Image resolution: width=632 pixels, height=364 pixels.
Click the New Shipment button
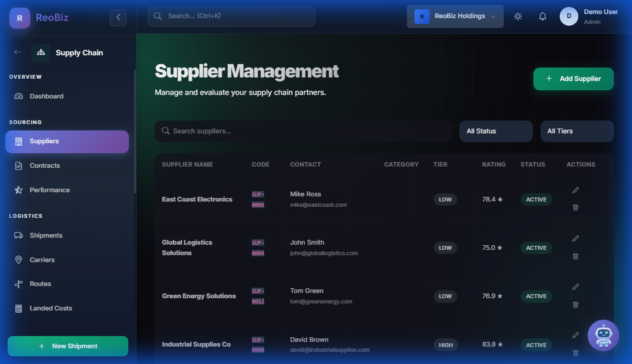point(68,346)
